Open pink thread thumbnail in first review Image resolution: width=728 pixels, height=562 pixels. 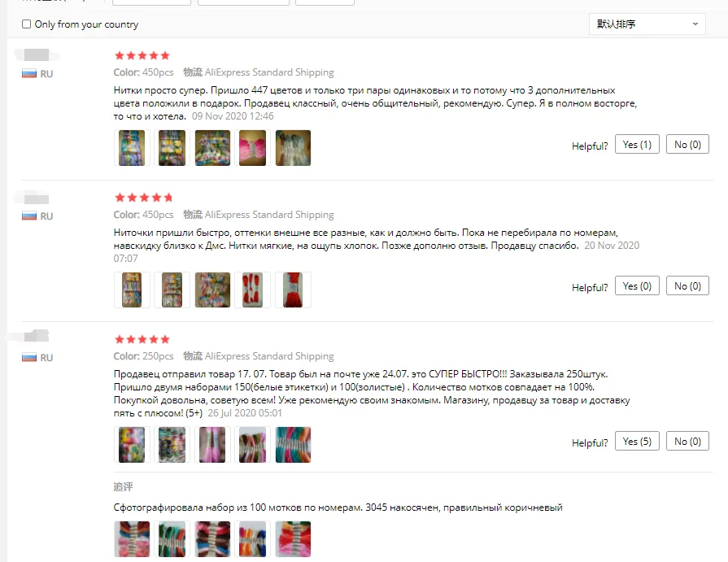(253, 148)
